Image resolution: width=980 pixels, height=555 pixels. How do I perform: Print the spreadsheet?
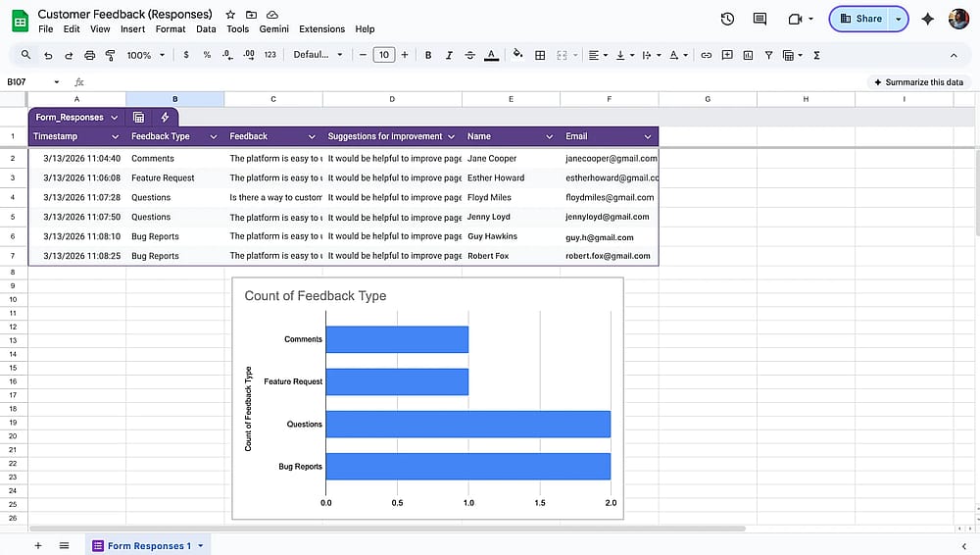pos(89,55)
